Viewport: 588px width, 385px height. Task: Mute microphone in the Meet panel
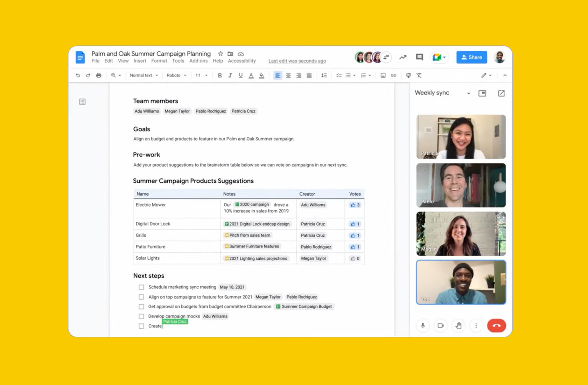pyautogui.click(x=423, y=325)
